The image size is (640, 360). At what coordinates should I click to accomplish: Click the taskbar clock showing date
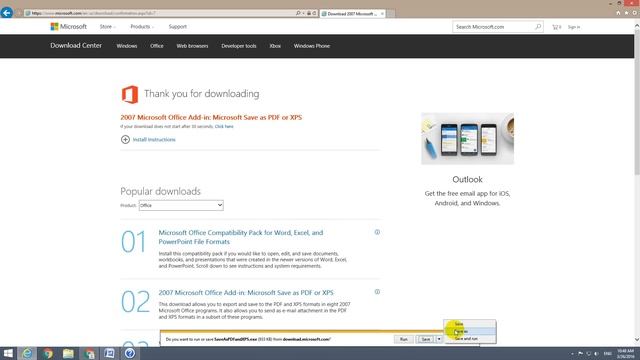(x=625, y=353)
